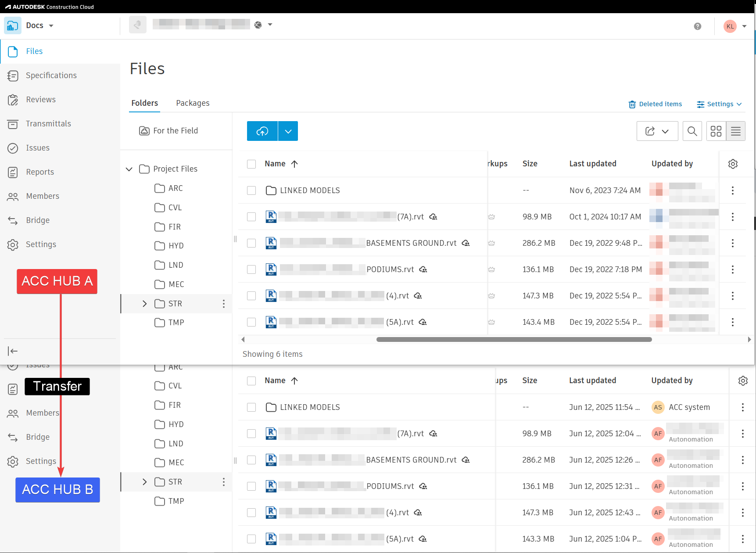Open the Docs dropdown arrow
Screen dimensions: 756x553
click(51, 26)
